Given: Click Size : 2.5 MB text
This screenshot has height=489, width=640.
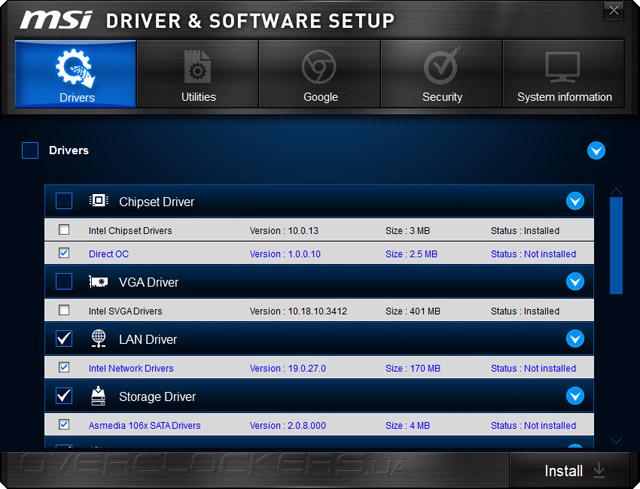Looking at the screenshot, I should tap(411, 254).
